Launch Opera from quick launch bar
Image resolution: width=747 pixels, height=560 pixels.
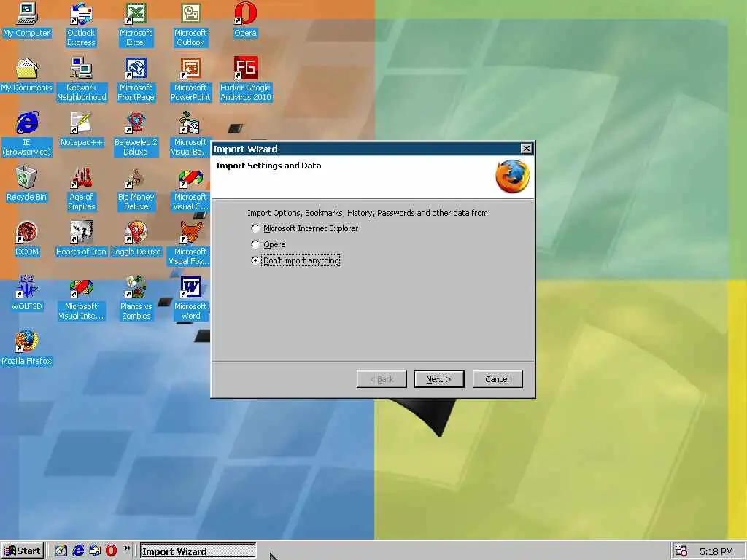(111, 551)
